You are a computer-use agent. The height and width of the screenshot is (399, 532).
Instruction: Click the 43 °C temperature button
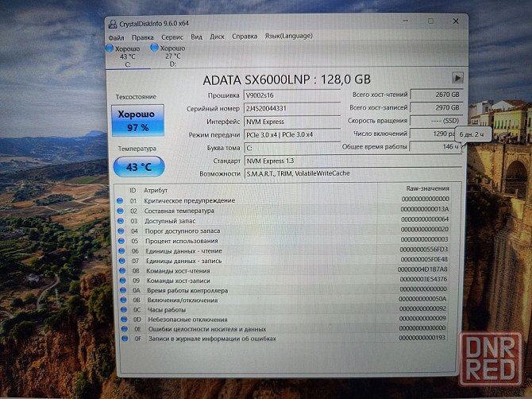pyautogui.click(x=139, y=167)
